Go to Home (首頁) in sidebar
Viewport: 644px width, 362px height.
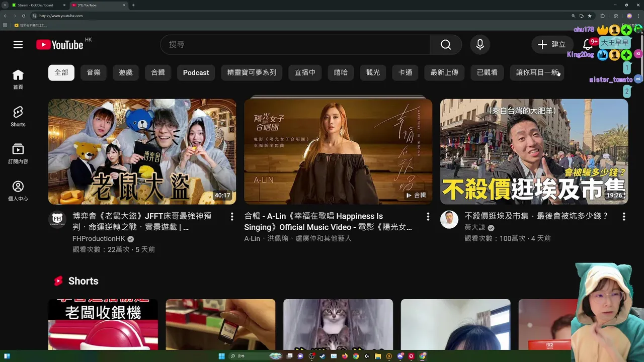pos(18,80)
